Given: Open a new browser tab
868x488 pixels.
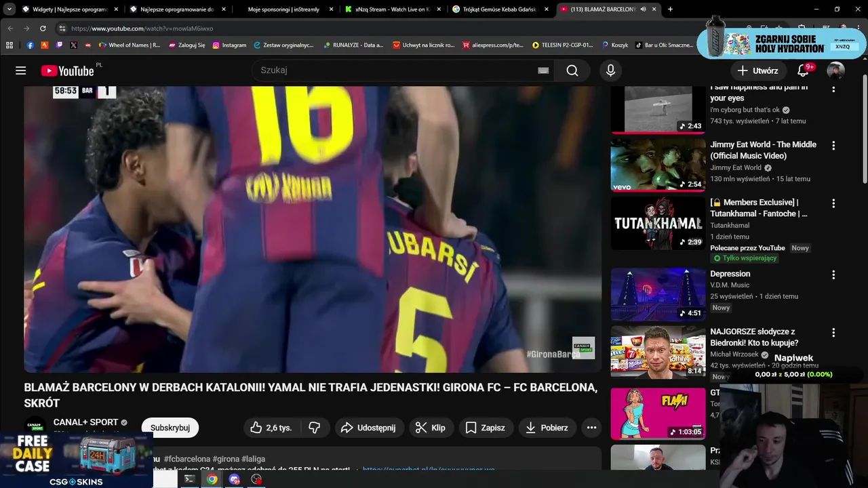Looking at the screenshot, I should 670,9.
